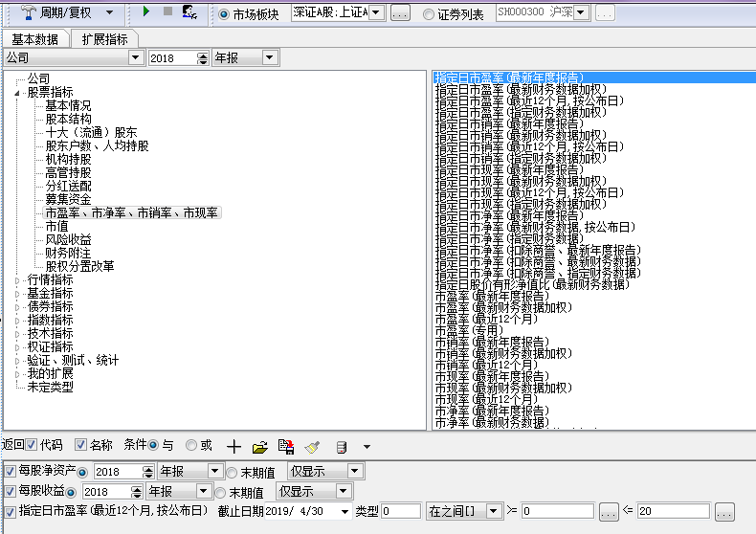Image resolution: width=756 pixels, height=534 pixels.
Task: Click the save conditions icon
Action: tap(286, 446)
